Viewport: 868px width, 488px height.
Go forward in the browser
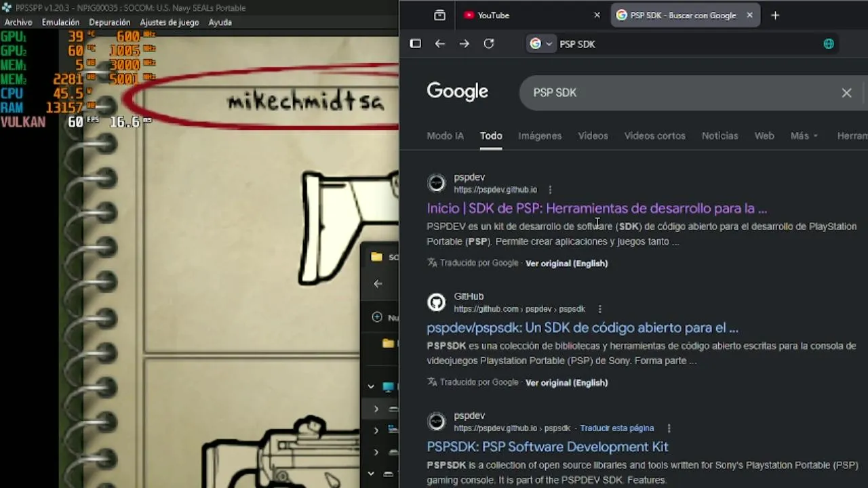coord(464,43)
